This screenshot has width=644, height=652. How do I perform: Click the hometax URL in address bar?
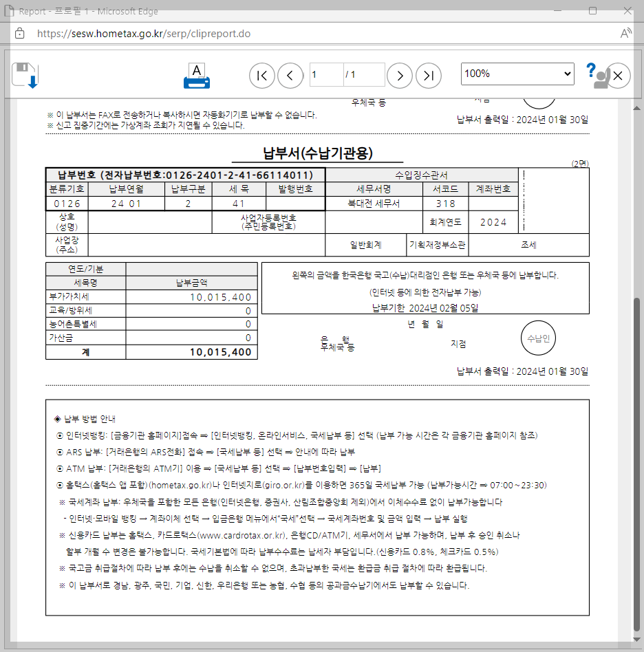click(144, 34)
